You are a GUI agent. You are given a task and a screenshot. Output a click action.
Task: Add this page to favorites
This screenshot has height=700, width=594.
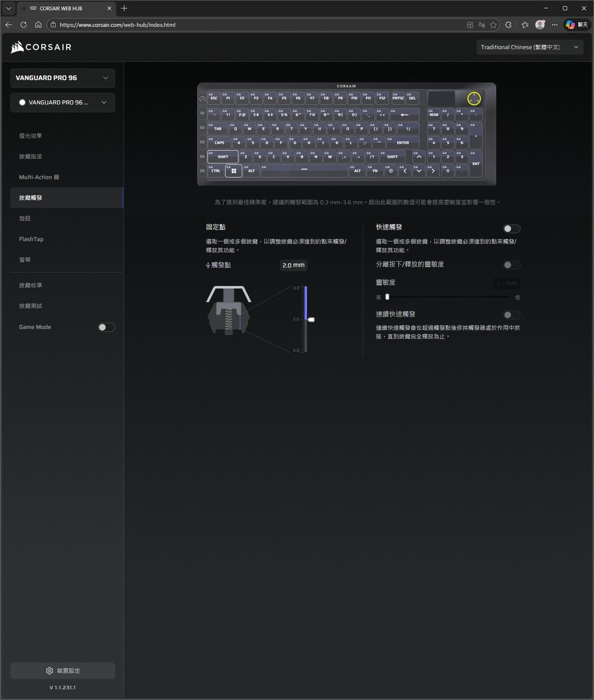click(493, 25)
